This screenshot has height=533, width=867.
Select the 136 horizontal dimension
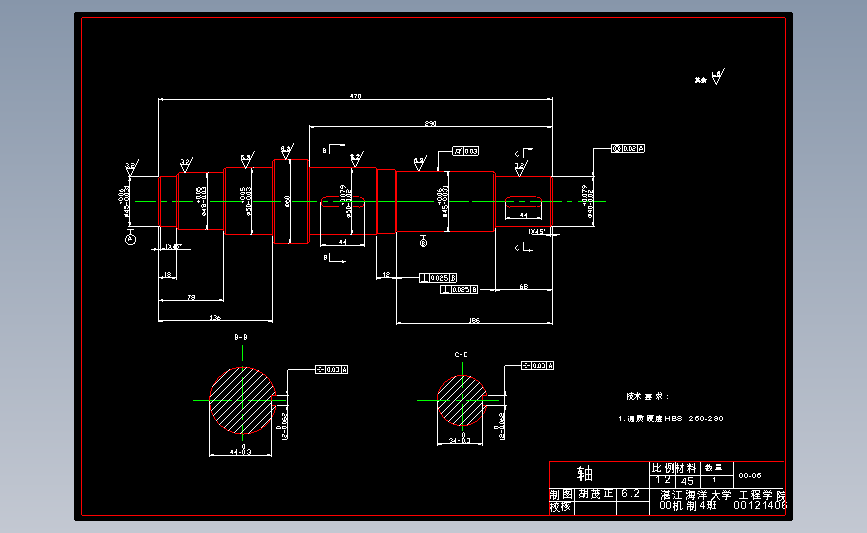coord(215,318)
